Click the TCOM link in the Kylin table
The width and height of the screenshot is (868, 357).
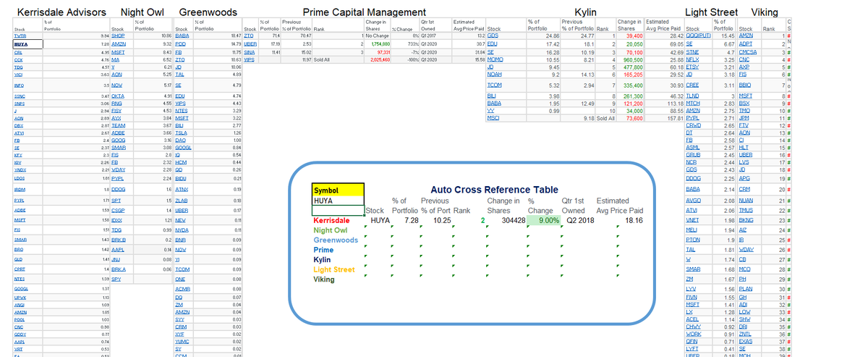tap(495, 85)
